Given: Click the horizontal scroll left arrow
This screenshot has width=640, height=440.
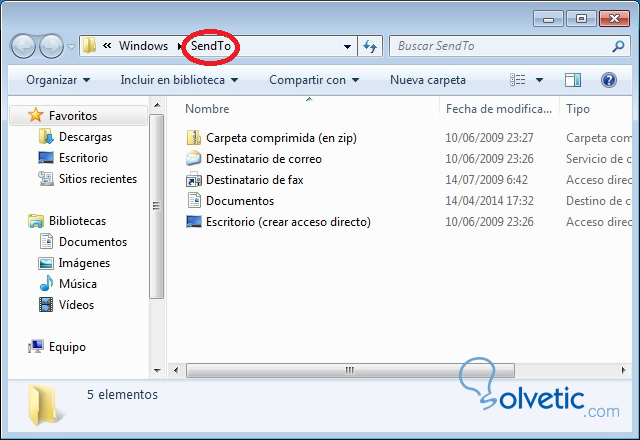Looking at the screenshot, I should click(176, 371).
